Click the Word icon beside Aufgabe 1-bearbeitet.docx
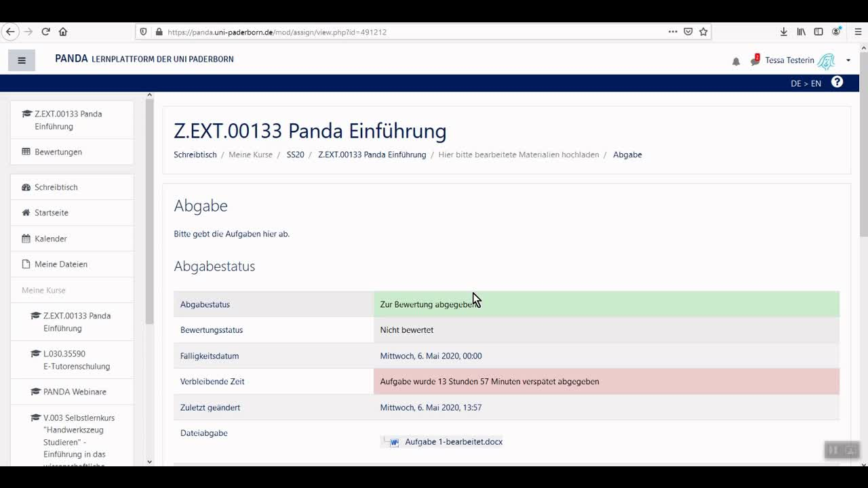Viewport: 868px width, 488px height. tap(393, 442)
